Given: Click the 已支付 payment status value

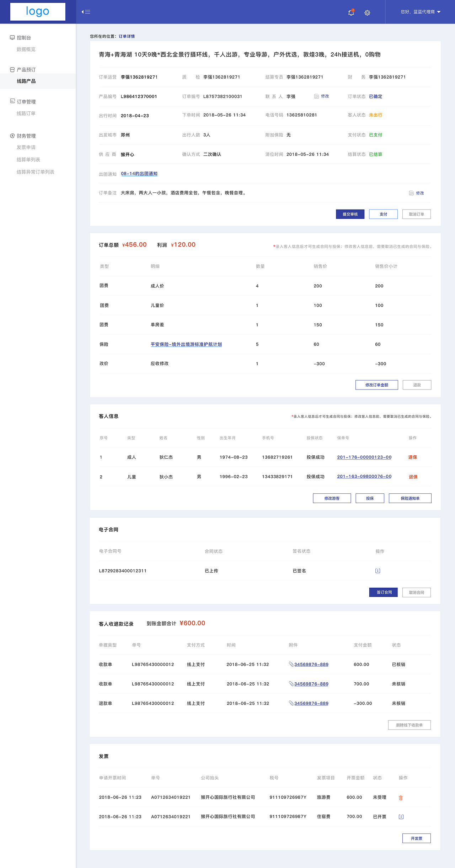Looking at the screenshot, I should click(x=376, y=135).
